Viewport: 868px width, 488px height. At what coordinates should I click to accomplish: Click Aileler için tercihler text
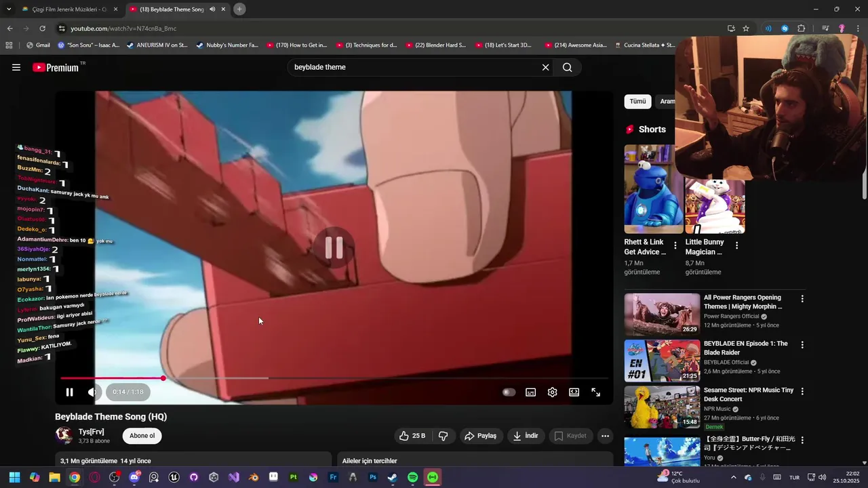click(370, 461)
